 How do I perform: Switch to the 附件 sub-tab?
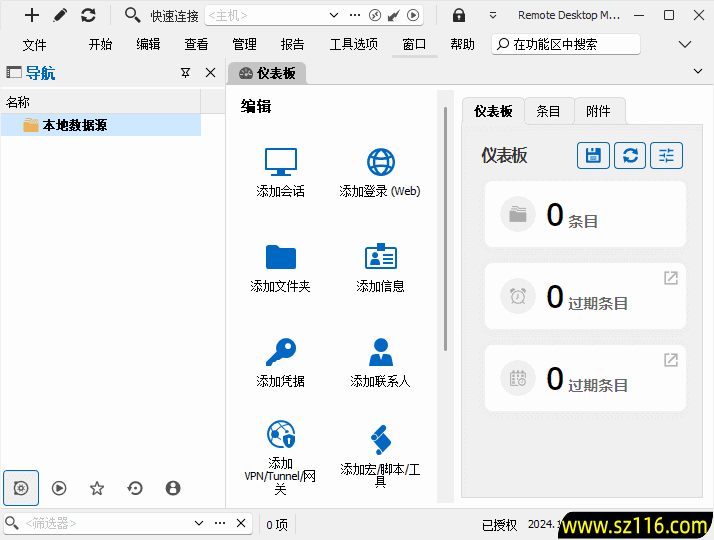click(598, 111)
